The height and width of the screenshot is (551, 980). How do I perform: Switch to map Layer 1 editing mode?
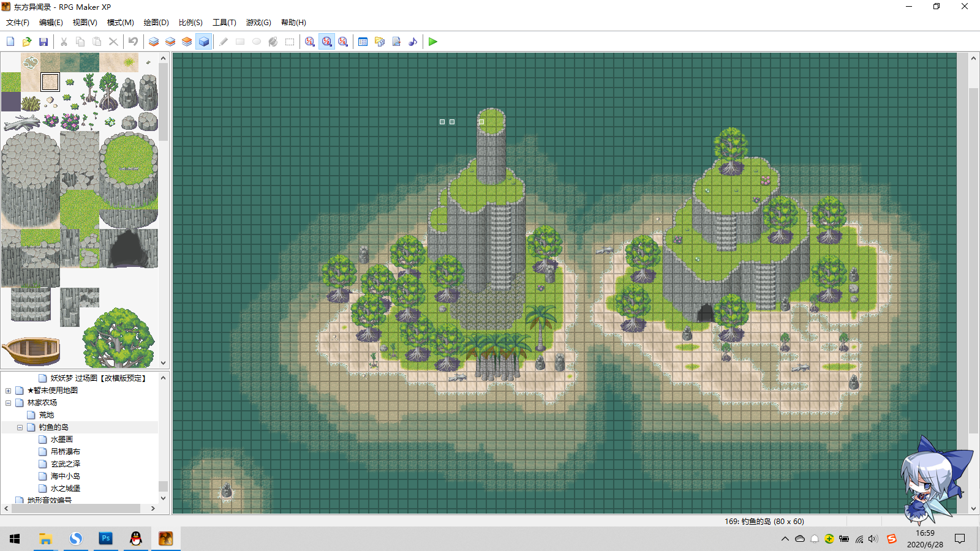click(154, 42)
